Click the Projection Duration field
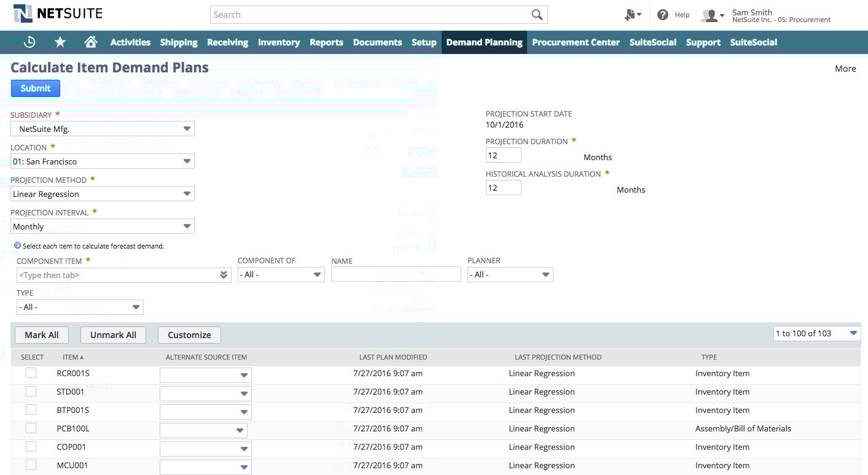Screen dimensions: 868x475 point(504,155)
